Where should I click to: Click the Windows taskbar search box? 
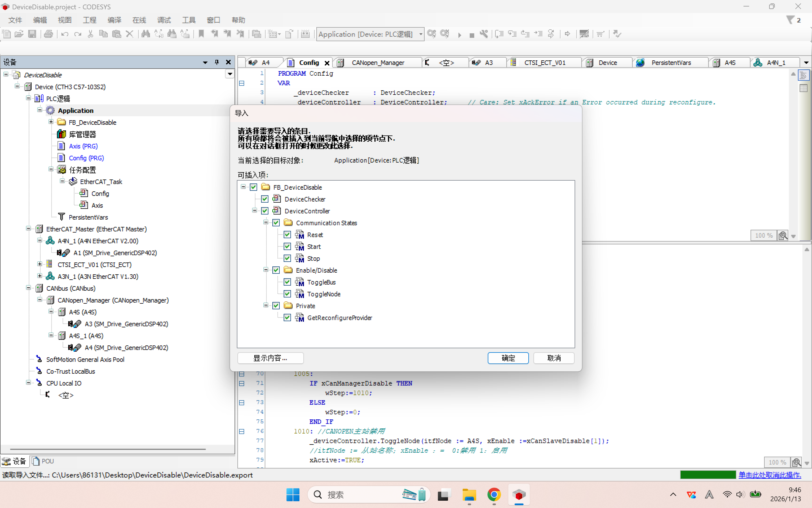pos(369,494)
